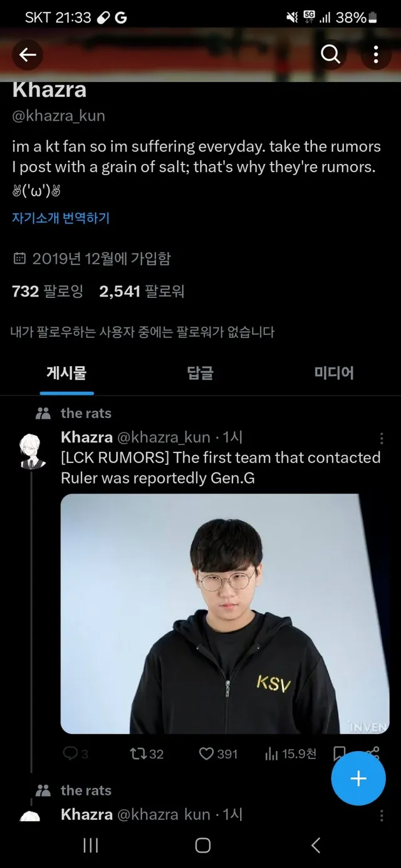
Task: Bookmark the Ruler Gen.G post
Action: tap(339, 753)
